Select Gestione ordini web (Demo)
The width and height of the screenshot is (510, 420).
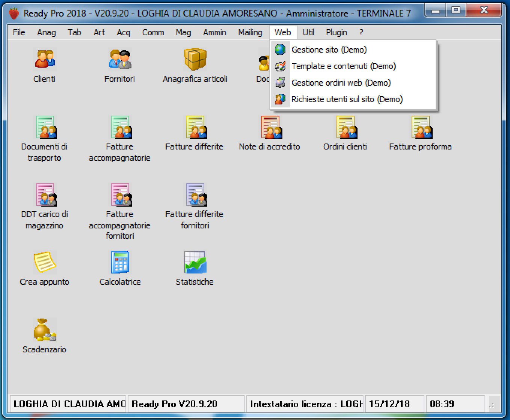[353, 83]
